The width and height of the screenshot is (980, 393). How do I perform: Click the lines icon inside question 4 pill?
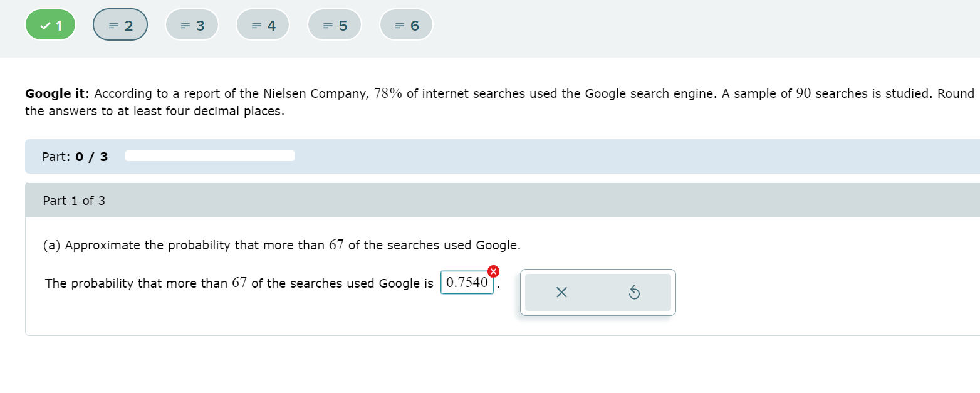click(x=256, y=25)
